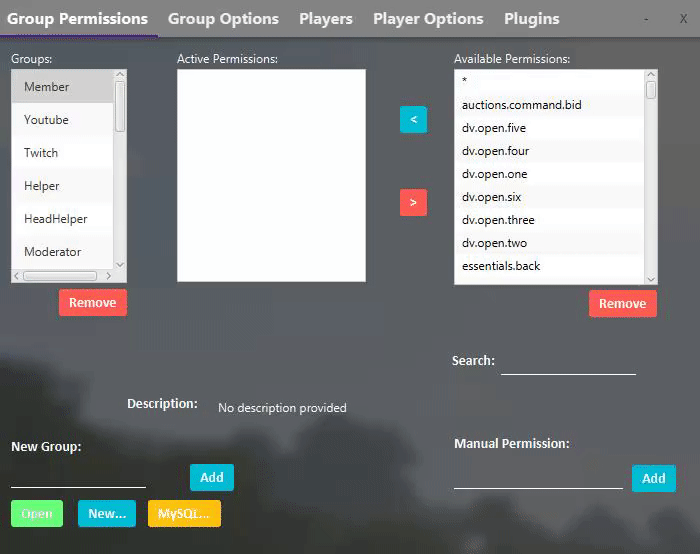
Task: Close the window with the X button
Action: [683, 19]
